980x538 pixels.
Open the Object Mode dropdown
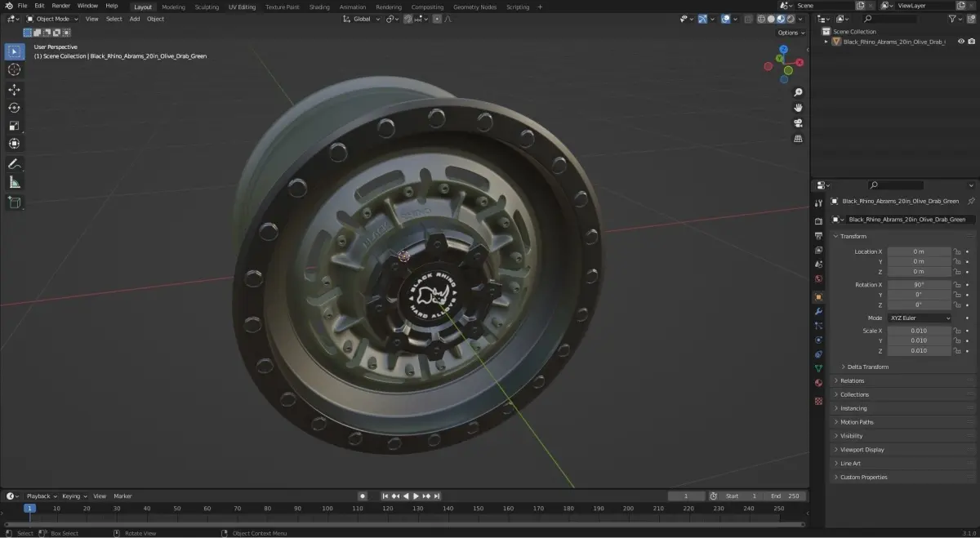point(52,19)
